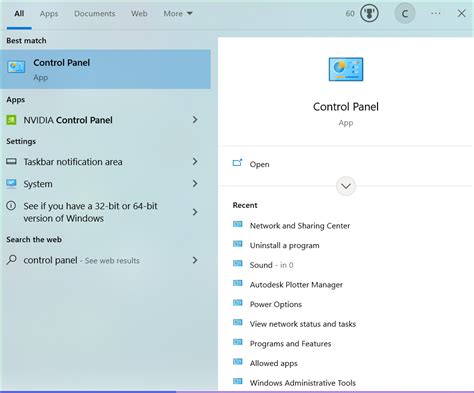Expand the 32-bit or 64-bit result arrow

coord(195,212)
